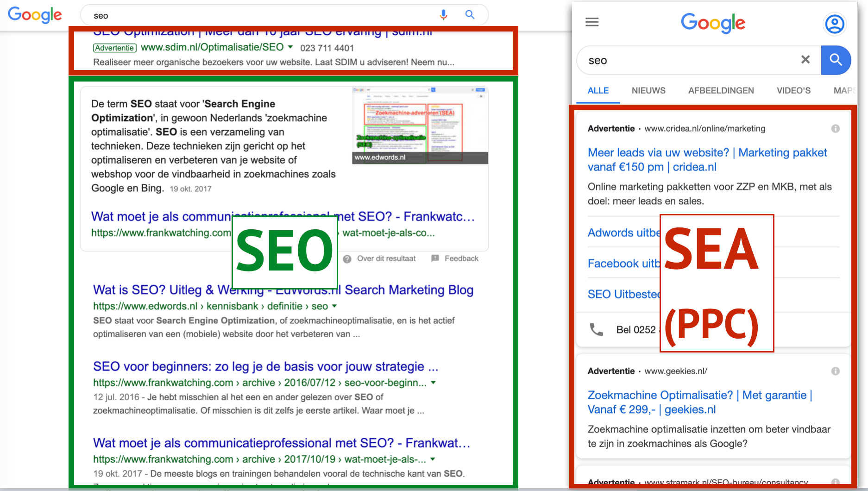This screenshot has height=491, width=868.
Task: Click the 'Adwords uitbe...' sitelink
Action: coord(623,233)
